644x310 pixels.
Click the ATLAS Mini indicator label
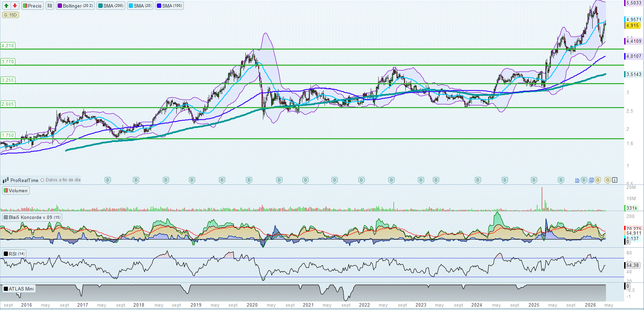pyautogui.click(x=19, y=289)
